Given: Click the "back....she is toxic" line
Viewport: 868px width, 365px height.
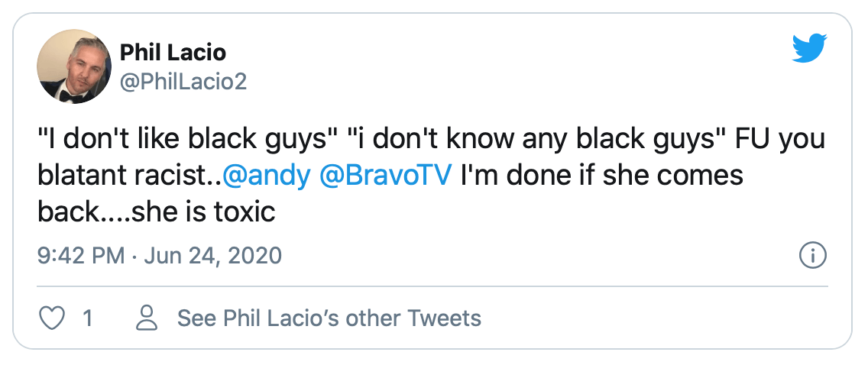Looking at the screenshot, I should (x=156, y=211).
